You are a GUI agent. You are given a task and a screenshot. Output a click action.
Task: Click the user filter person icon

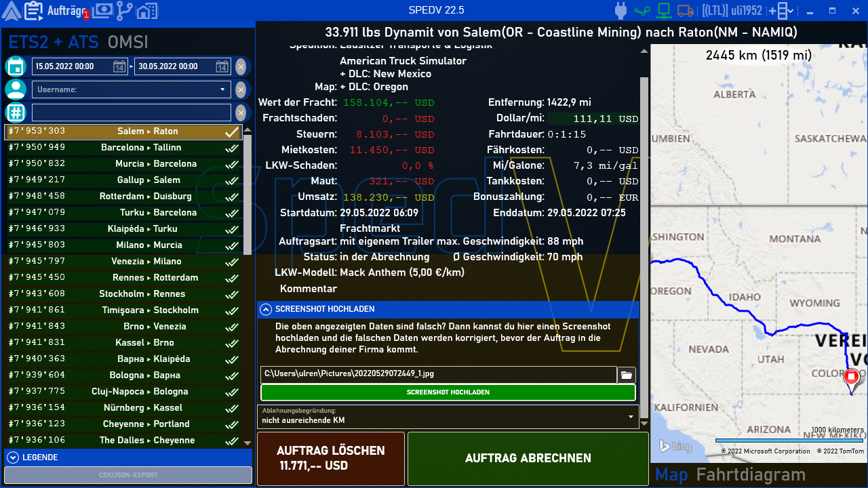pyautogui.click(x=16, y=89)
